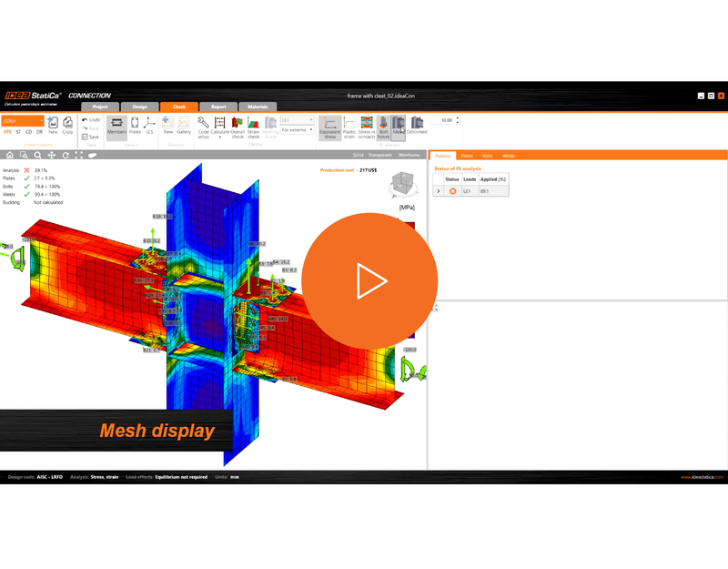Click the home view icon
This screenshot has width=728, height=569.
pos(10,155)
